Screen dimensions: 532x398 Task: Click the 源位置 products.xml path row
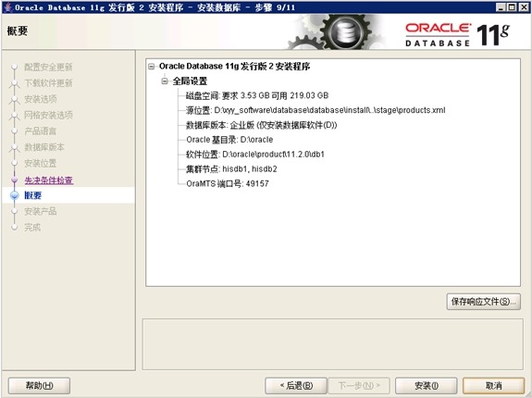tap(315, 110)
